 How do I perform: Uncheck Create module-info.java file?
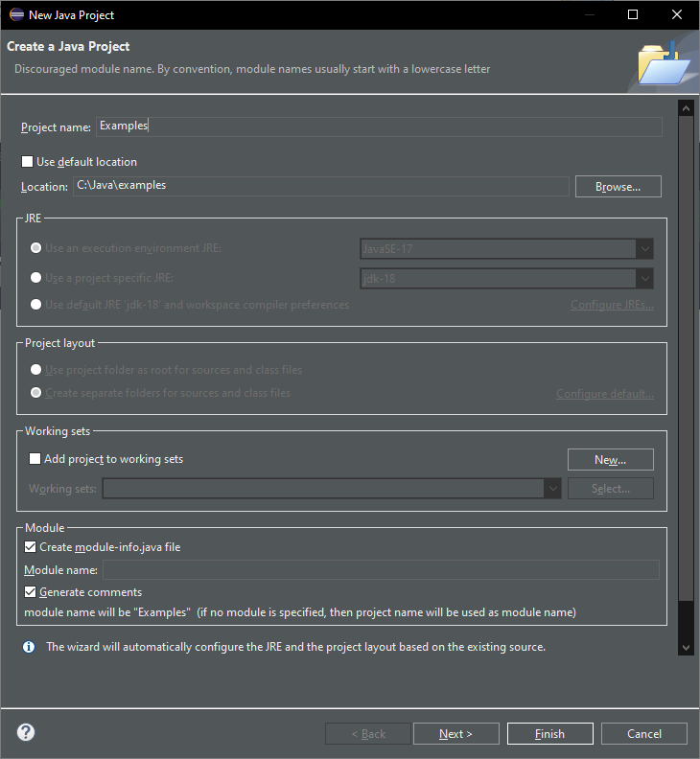click(31, 547)
